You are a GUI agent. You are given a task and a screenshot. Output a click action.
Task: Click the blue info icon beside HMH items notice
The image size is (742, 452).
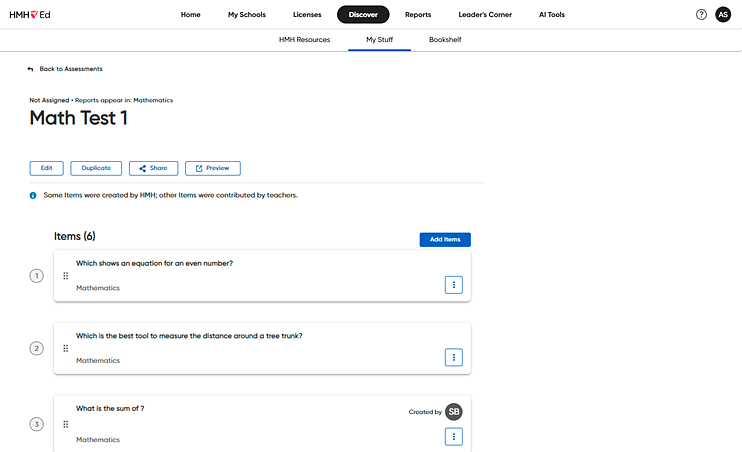pyautogui.click(x=33, y=195)
